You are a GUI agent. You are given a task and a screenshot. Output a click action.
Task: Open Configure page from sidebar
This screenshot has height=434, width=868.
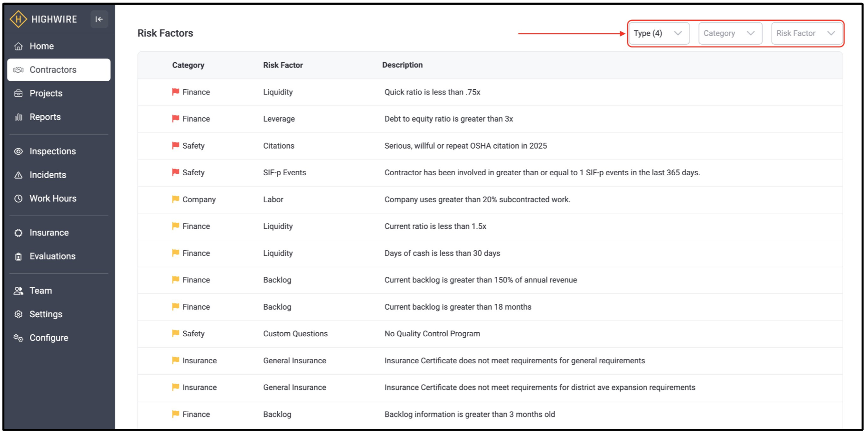[x=59, y=338]
